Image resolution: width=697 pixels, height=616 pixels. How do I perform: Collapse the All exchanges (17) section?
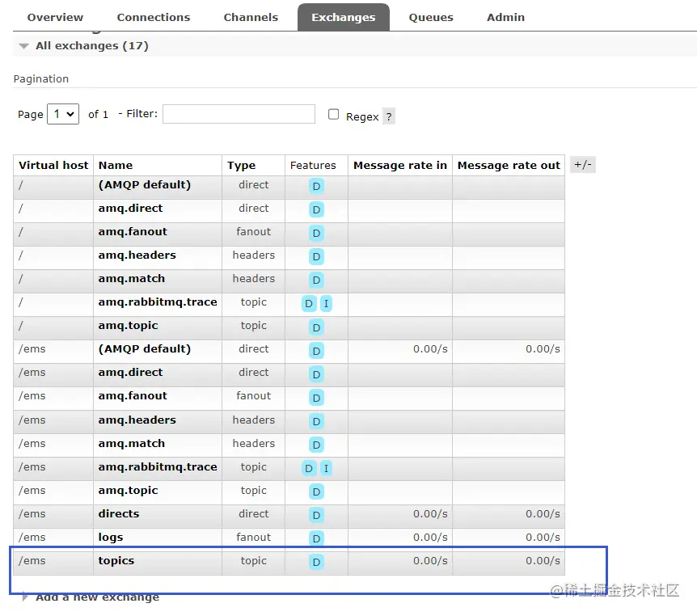[x=91, y=46]
